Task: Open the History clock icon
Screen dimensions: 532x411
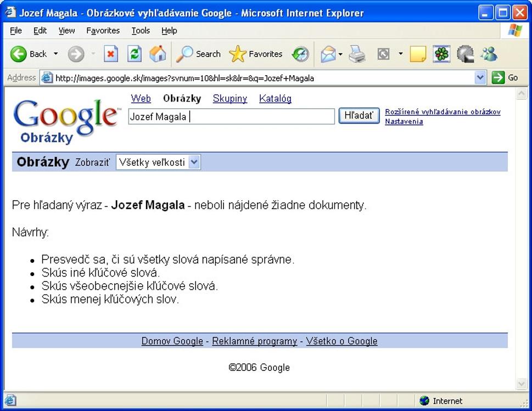Action: (301, 54)
